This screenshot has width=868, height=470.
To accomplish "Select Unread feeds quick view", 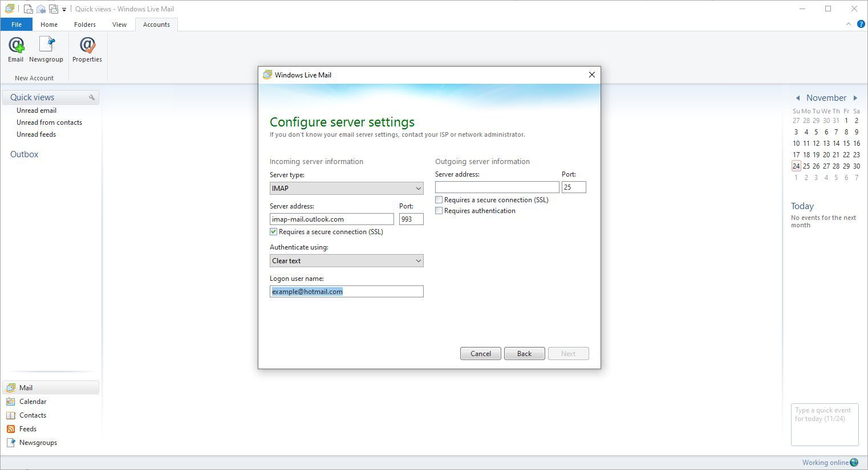I will click(36, 134).
